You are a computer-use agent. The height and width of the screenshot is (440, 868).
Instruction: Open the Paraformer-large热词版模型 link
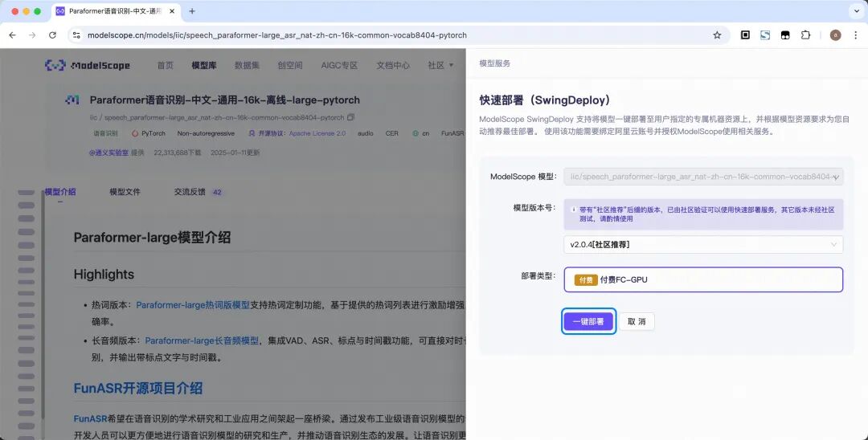point(193,305)
